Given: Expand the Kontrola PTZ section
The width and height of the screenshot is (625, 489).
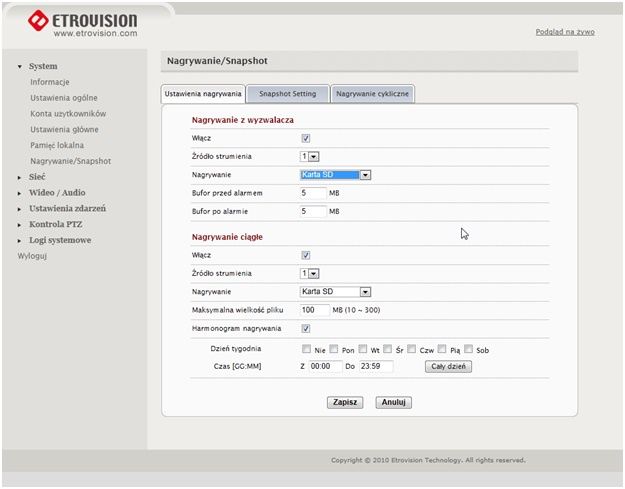Looking at the screenshot, I should coord(20,225).
